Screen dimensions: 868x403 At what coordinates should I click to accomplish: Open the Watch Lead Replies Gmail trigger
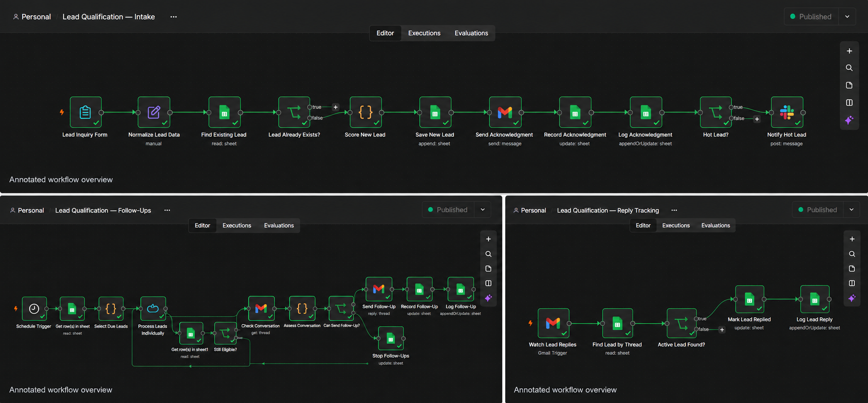[x=553, y=323]
